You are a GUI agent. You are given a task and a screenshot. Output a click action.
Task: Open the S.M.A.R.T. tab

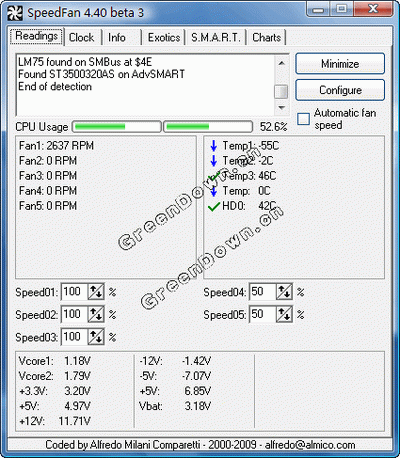click(x=216, y=37)
